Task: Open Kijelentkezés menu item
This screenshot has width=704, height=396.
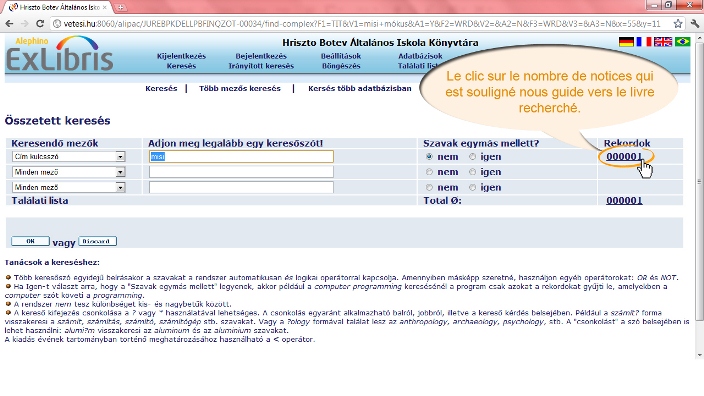Action: pos(181,56)
